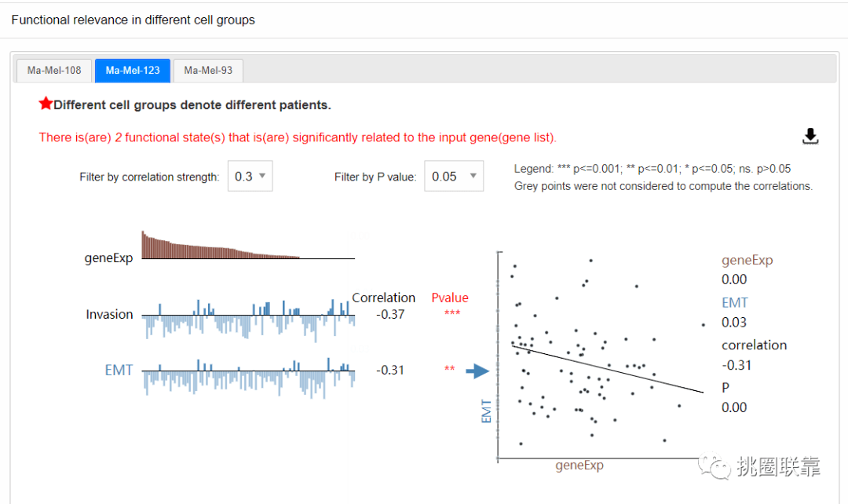The height and width of the screenshot is (504, 848).
Task: Click the Invasion functional state label
Action: (109, 314)
